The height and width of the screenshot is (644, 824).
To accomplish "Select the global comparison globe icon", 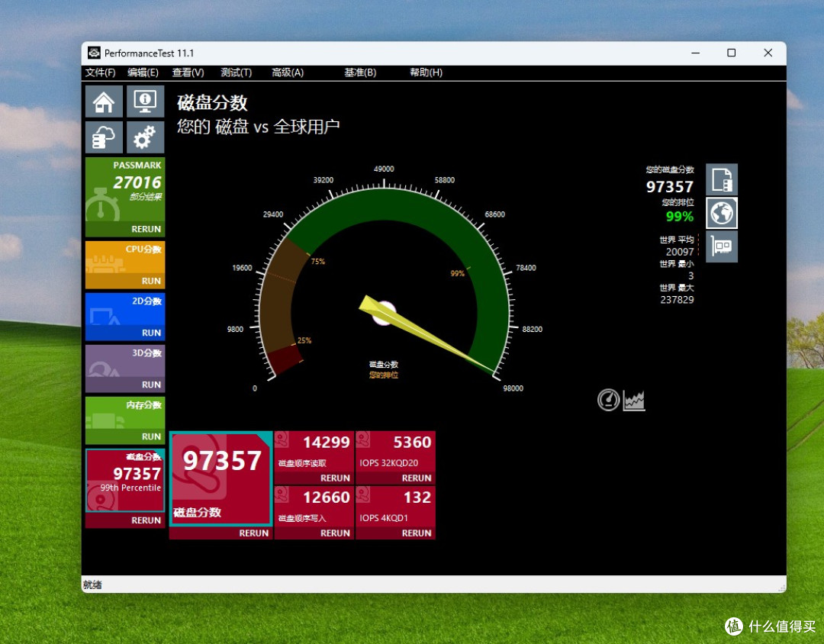I will (x=722, y=213).
